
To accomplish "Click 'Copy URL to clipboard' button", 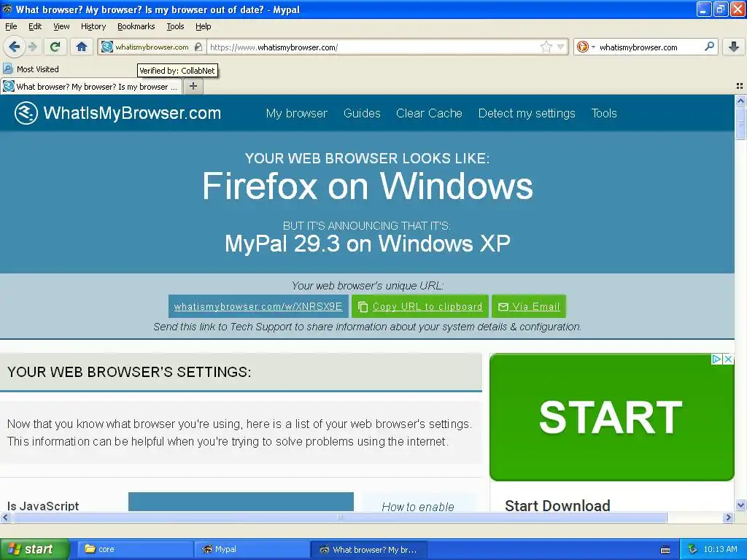I will [x=420, y=306].
